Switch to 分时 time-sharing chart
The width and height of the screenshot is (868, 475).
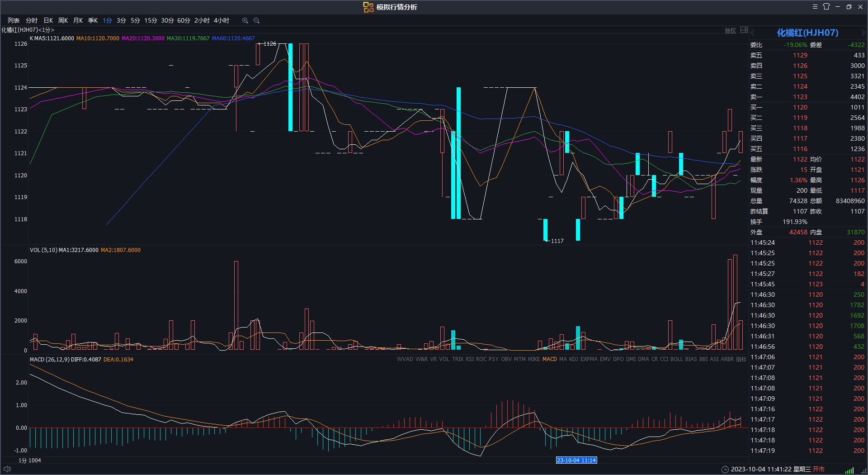tap(32, 20)
